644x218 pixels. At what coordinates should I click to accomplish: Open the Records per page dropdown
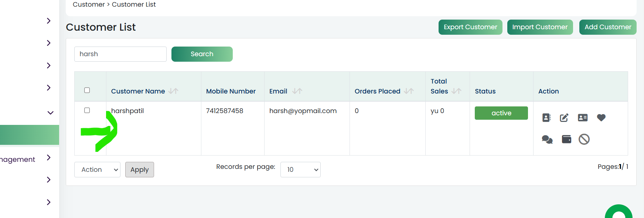pyautogui.click(x=300, y=170)
